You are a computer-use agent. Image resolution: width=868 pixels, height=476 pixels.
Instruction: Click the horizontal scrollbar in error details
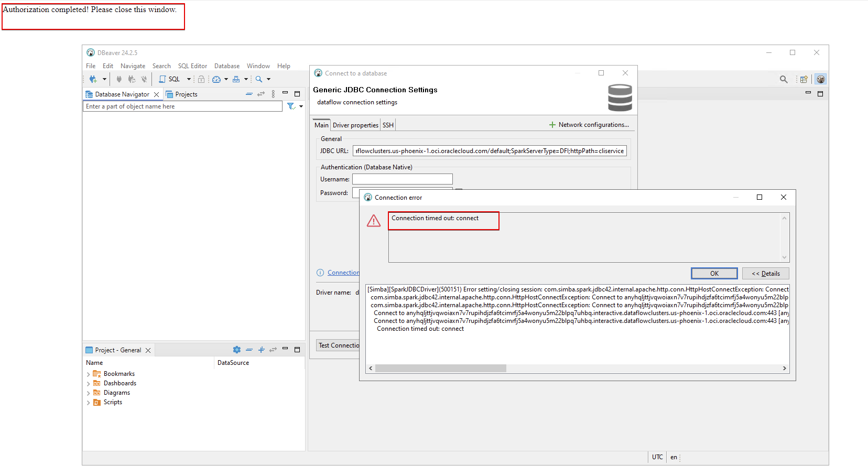click(441, 368)
